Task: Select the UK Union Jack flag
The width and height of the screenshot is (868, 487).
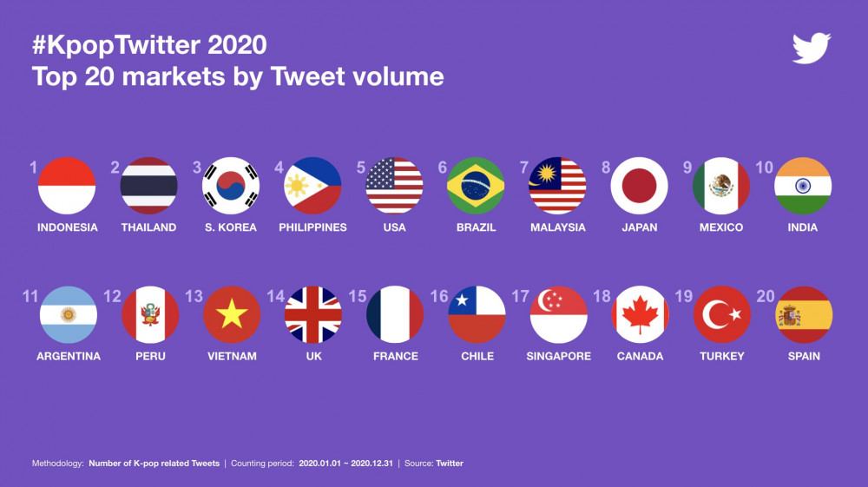Action: [x=313, y=315]
